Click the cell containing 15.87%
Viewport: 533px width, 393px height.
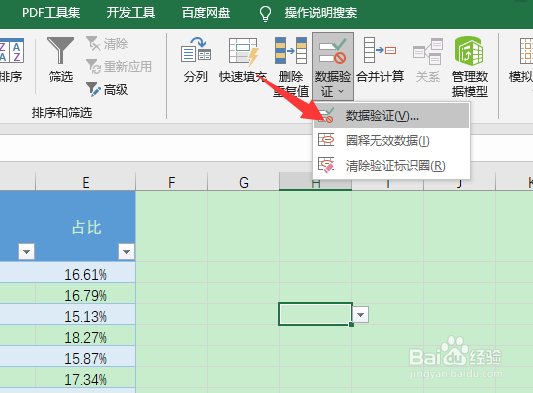point(86,357)
